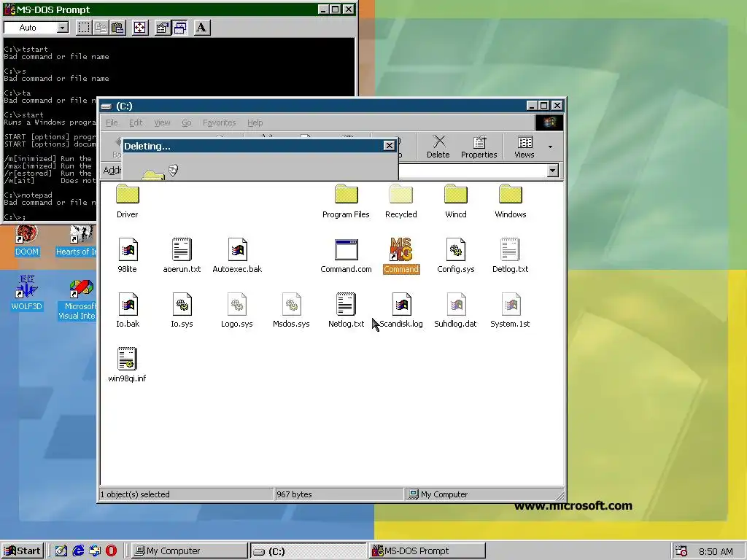Click Paste icon in MS-DOS Prompt toolbar

coord(117,28)
